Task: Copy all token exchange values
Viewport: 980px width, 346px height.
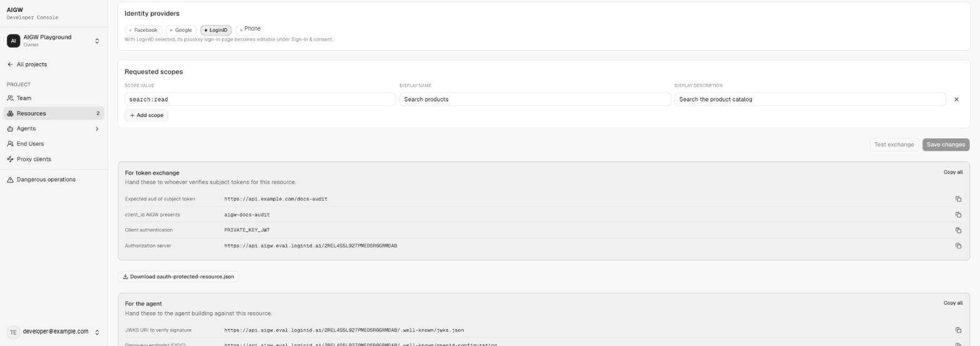Action: pyautogui.click(x=953, y=172)
